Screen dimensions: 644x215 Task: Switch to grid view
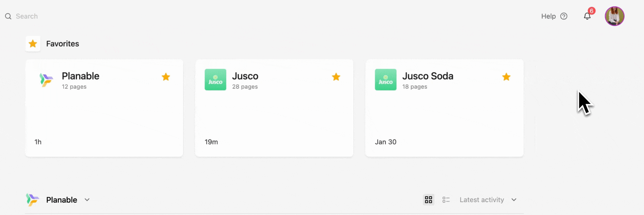tap(429, 200)
